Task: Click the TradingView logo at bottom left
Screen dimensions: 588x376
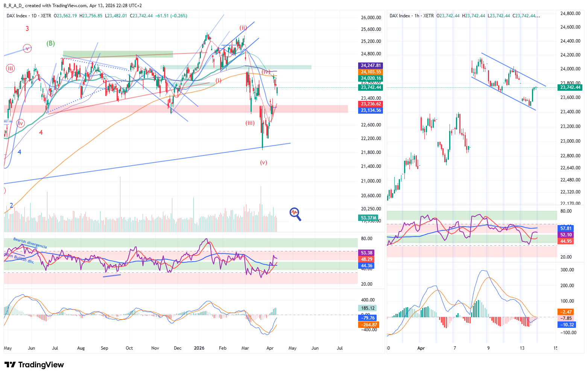Action: [x=34, y=365]
